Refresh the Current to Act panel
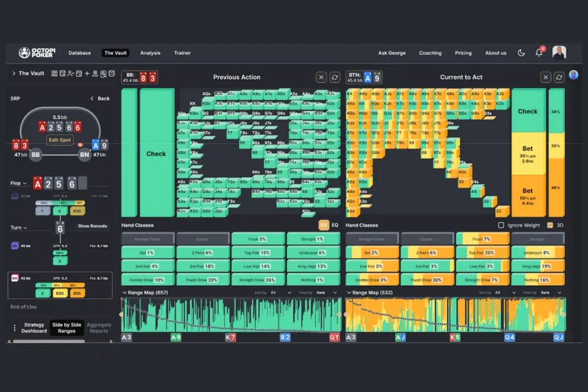The width and height of the screenshot is (588, 392). (558, 77)
